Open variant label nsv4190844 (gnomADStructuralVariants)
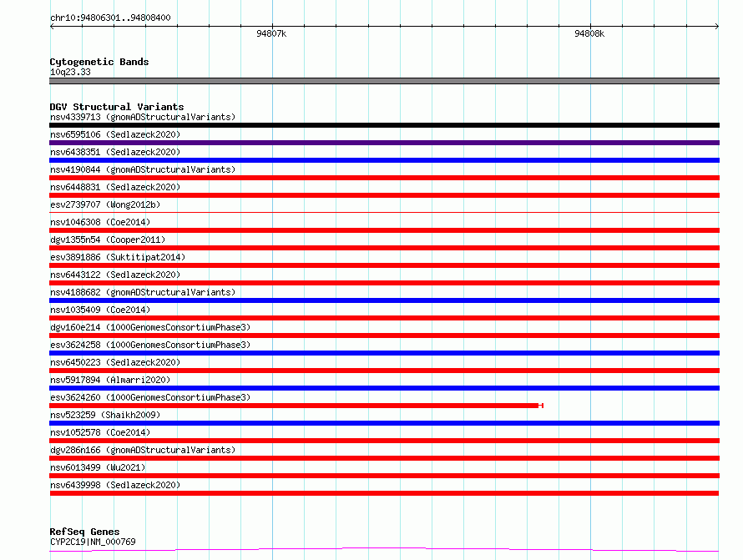743x560 pixels. [x=143, y=169]
